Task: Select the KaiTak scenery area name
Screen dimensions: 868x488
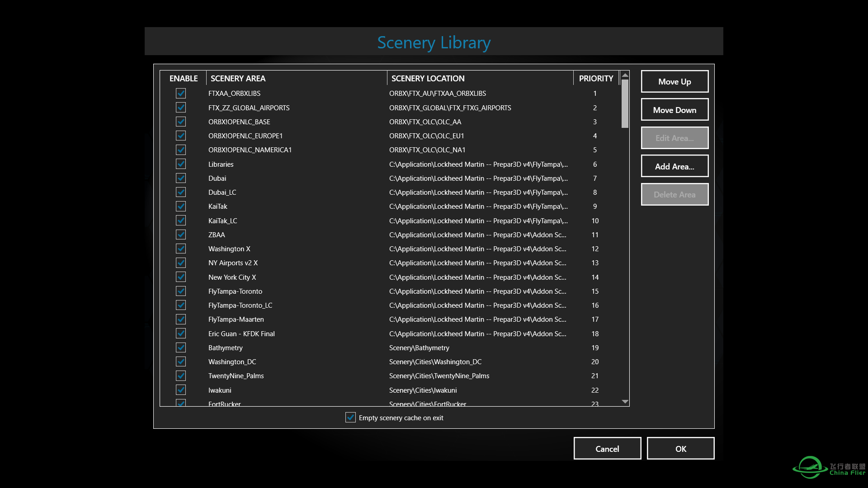Action: click(x=217, y=206)
